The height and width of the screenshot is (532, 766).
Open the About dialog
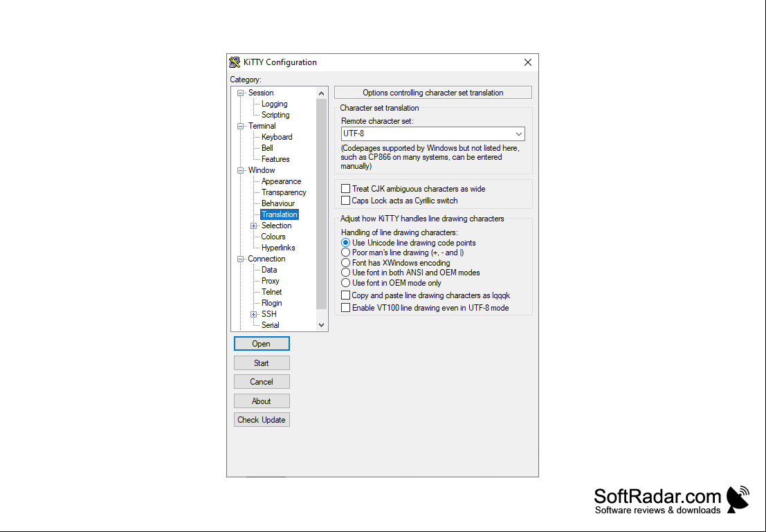click(x=262, y=401)
